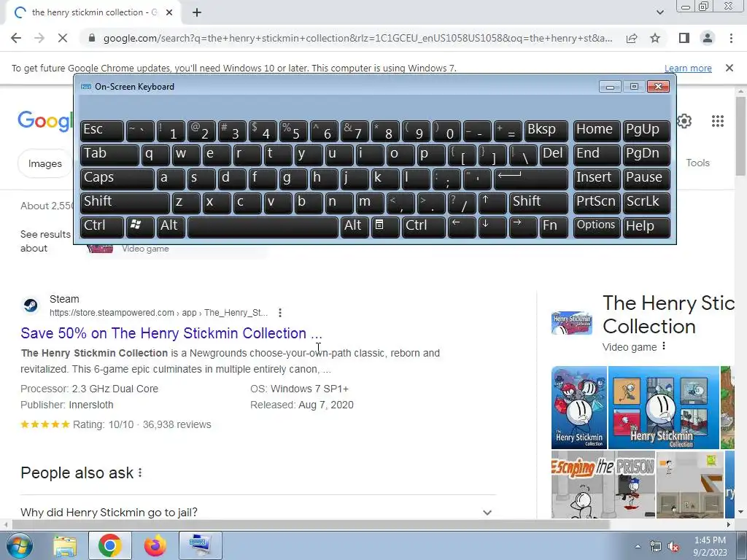Select Images search filter tab
Image resolution: width=747 pixels, height=560 pixels.
click(x=44, y=163)
